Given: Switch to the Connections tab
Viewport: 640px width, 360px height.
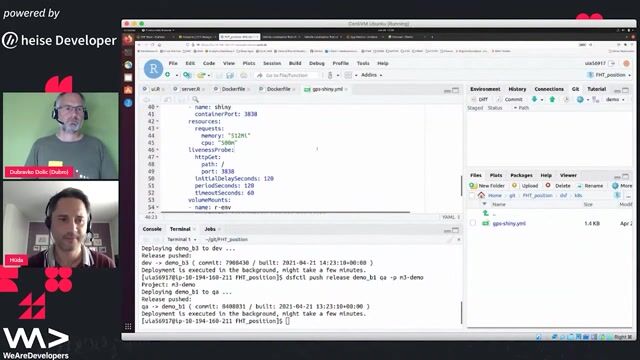Looking at the screenshot, I should point(549,89).
